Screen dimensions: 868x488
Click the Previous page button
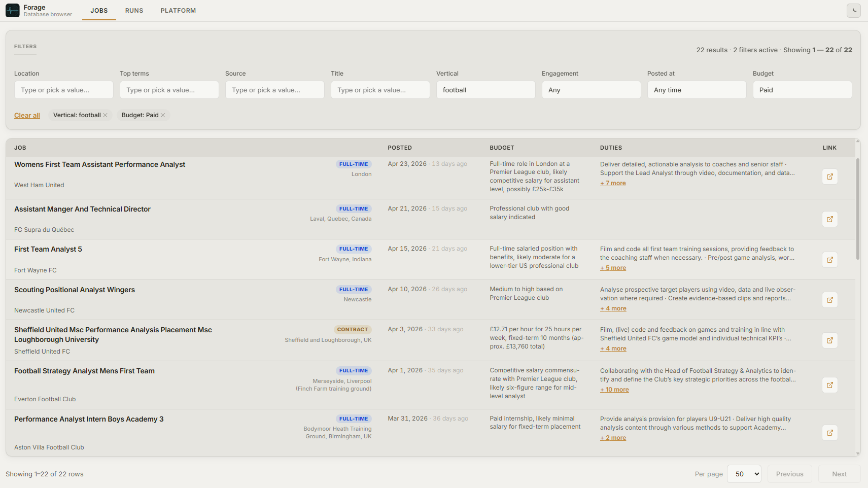pyautogui.click(x=790, y=474)
